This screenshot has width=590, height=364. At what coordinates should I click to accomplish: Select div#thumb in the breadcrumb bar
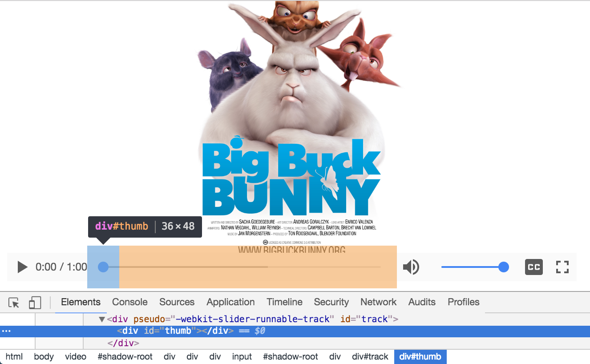point(420,356)
